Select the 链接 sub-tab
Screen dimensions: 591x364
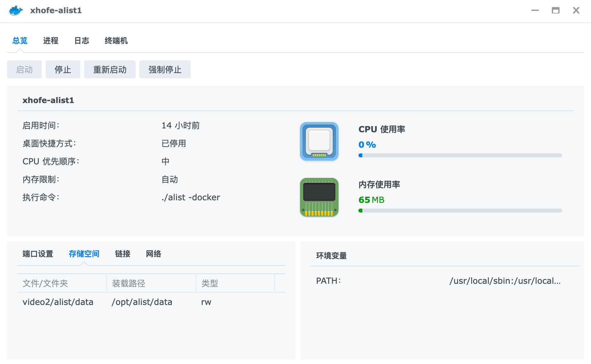pos(123,254)
